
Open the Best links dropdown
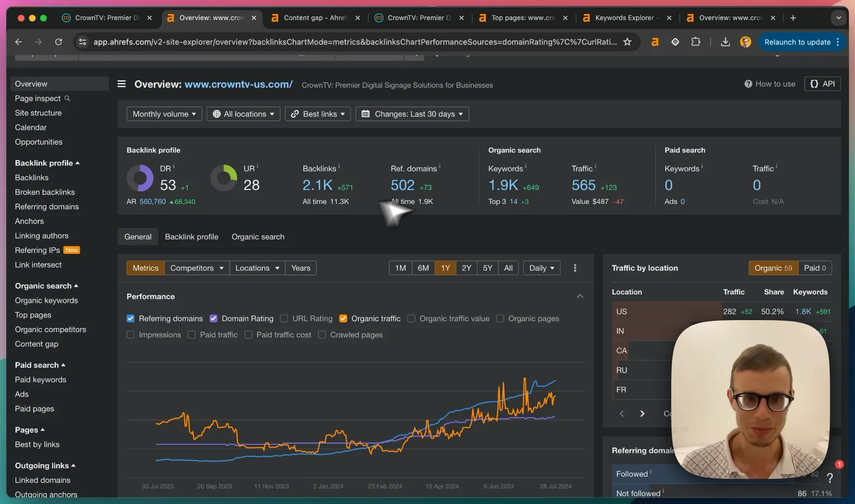click(318, 114)
